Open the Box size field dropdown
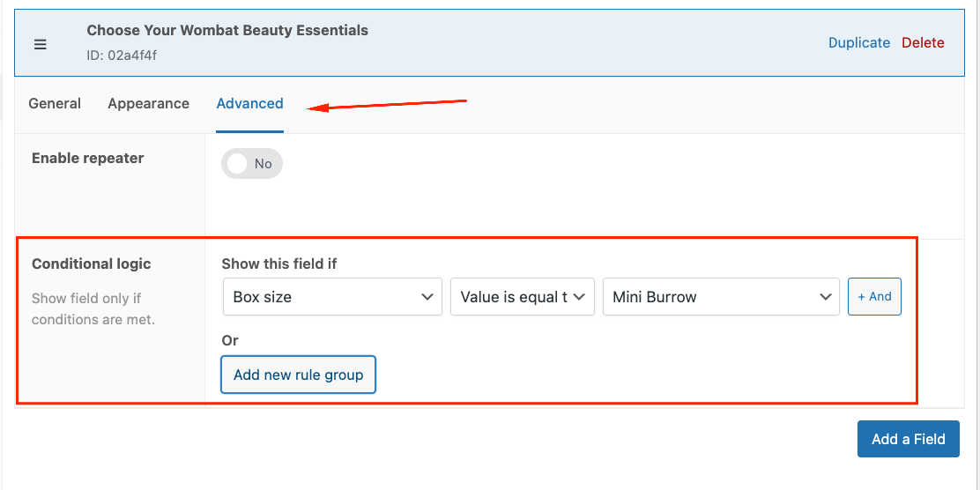980x490 pixels. click(x=332, y=297)
